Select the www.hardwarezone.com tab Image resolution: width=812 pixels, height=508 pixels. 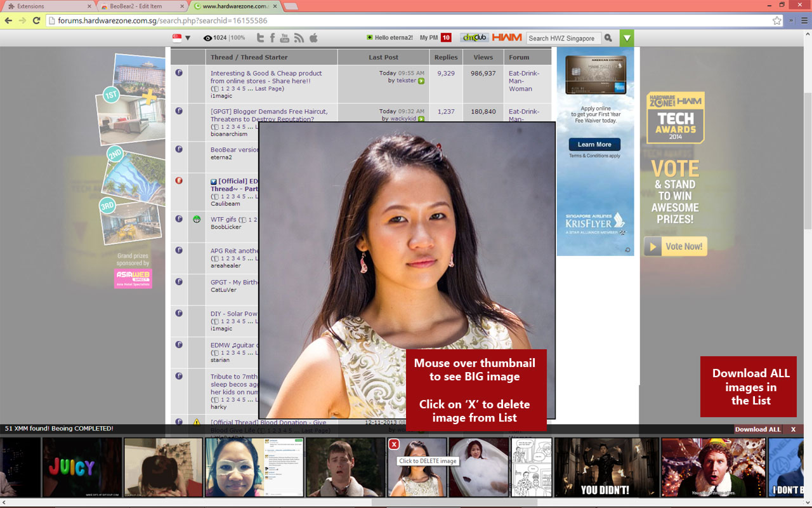pos(236,6)
